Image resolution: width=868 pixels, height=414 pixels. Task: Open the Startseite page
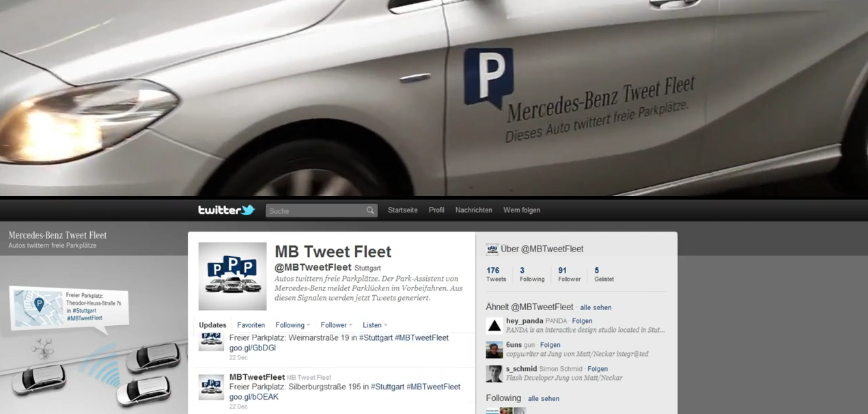pos(403,210)
